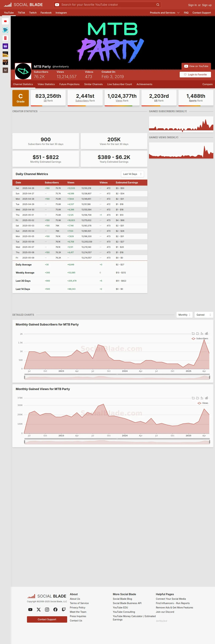Click the X (Twitter) footer icon
215x644 pixels.
pos(39,610)
